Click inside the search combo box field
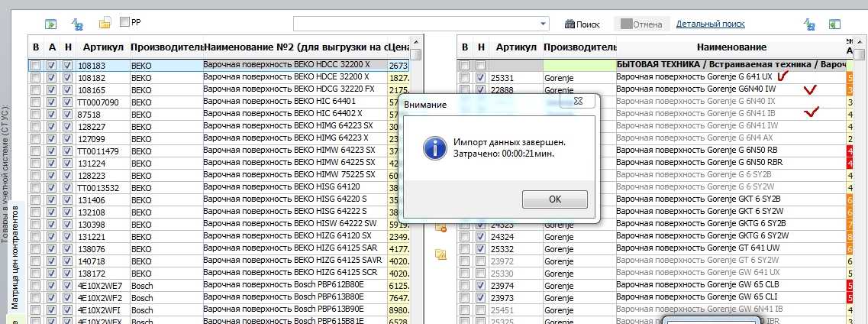 click(x=416, y=24)
